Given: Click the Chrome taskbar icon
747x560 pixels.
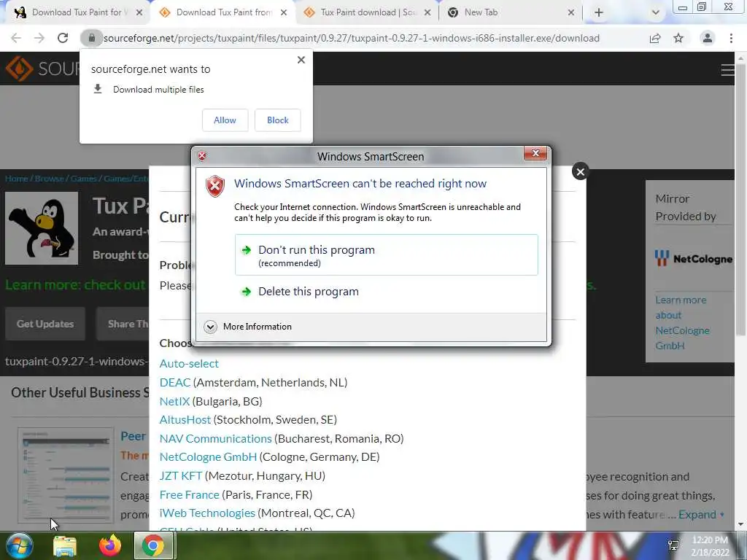Looking at the screenshot, I should pyautogui.click(x=153, y=545).
